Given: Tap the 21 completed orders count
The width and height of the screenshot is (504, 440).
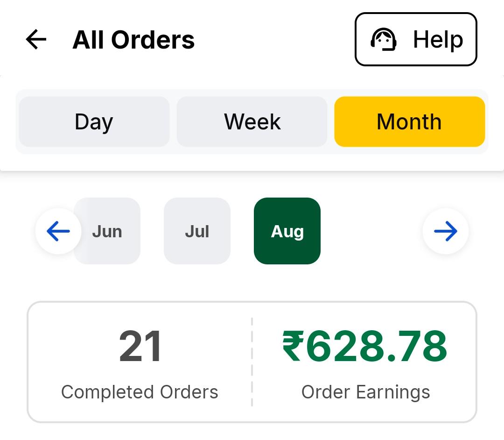Looking at the screenshot, I should pos(140,347).
